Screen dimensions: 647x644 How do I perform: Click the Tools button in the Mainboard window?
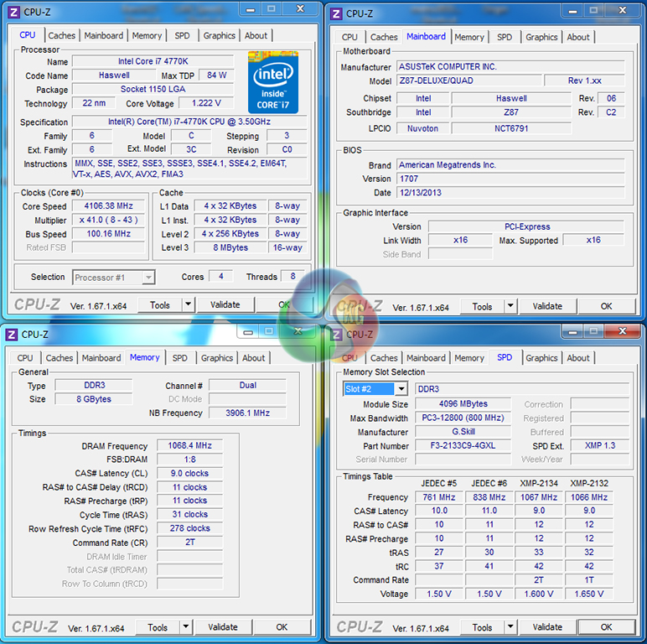pos(482,307)
